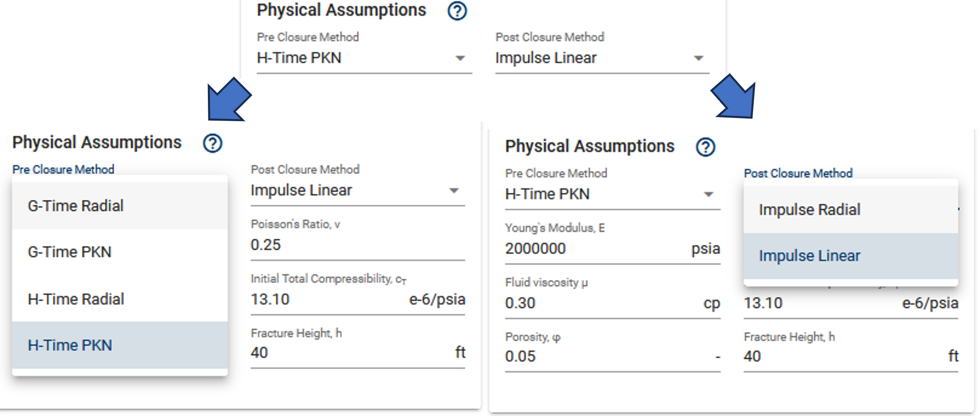Pick the highlighted H-Time PKN option
The height and width of the screenshot is (416, 980).
120,345
